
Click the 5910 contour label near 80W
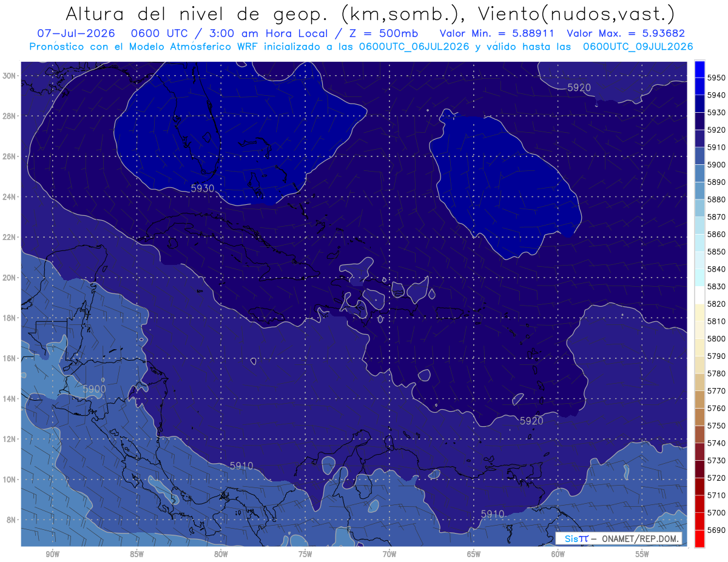[x=241, y=466]
